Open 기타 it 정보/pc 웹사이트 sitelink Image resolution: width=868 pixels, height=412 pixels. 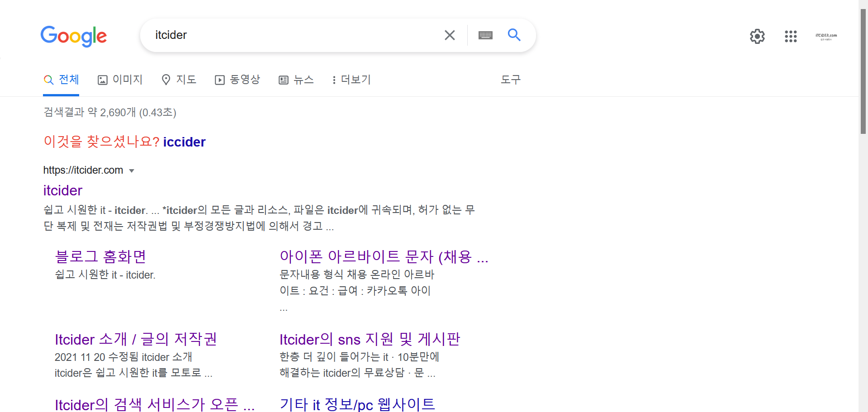[x=357, y=404]
